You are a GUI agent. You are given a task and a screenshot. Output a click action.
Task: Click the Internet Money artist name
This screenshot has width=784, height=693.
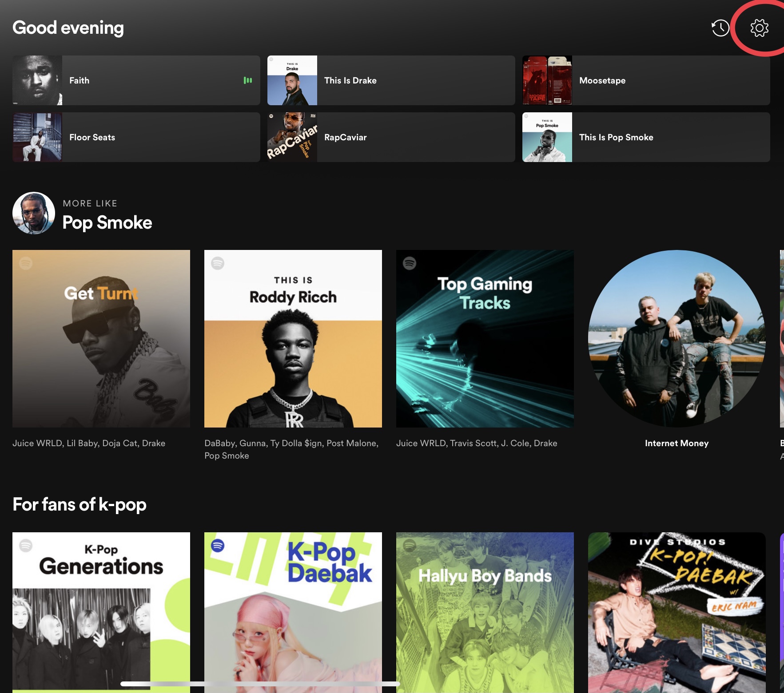(677, 443)
